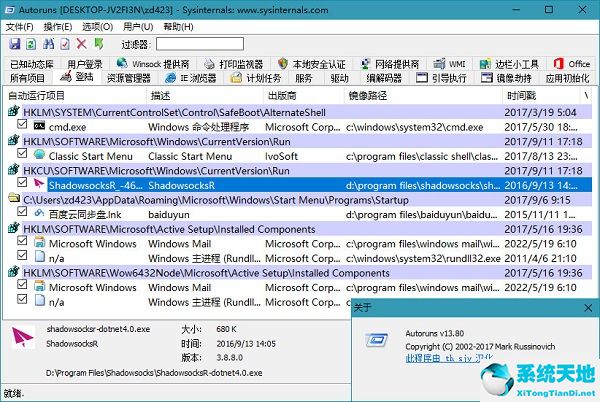
Task: Switch to the 计划任务 tab
Action: tap(256, 78)
